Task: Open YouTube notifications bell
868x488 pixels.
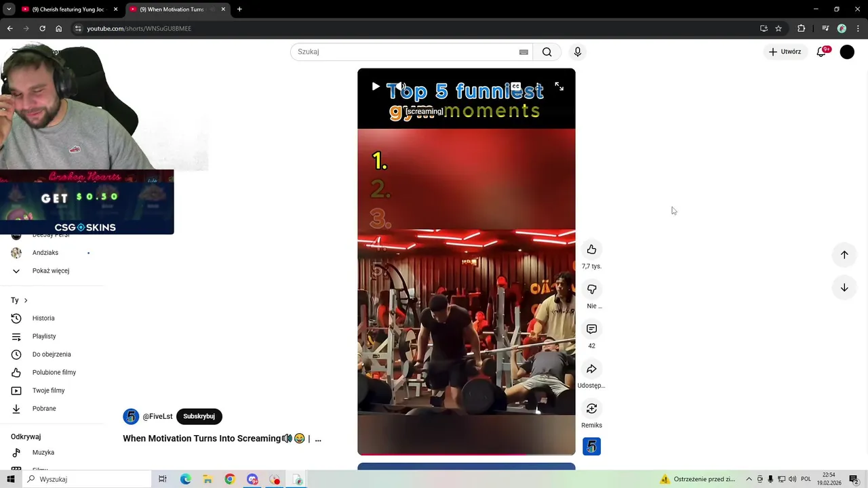Action: (821, 52)
